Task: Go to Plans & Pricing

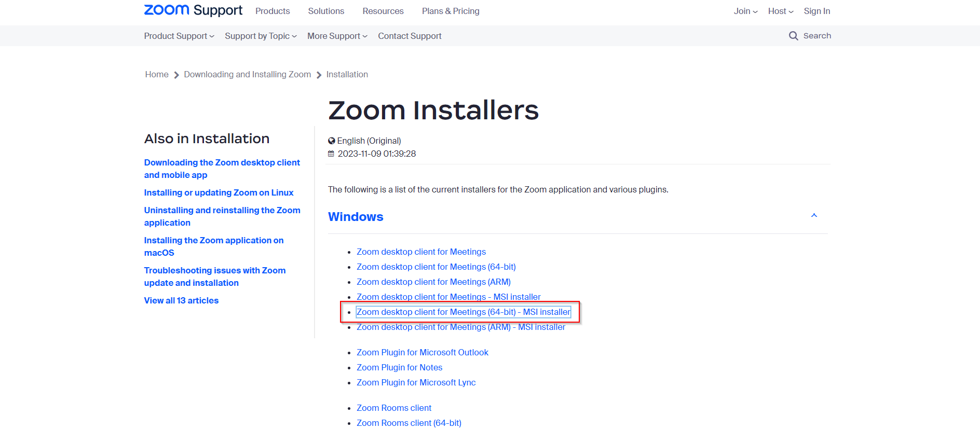Action: pos(451,11)
